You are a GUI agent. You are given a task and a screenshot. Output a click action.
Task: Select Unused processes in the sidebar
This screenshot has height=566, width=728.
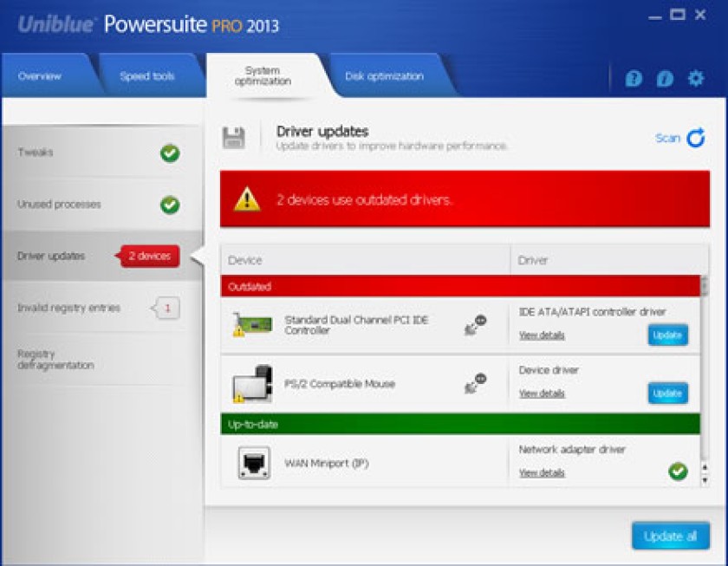point(102,205)
